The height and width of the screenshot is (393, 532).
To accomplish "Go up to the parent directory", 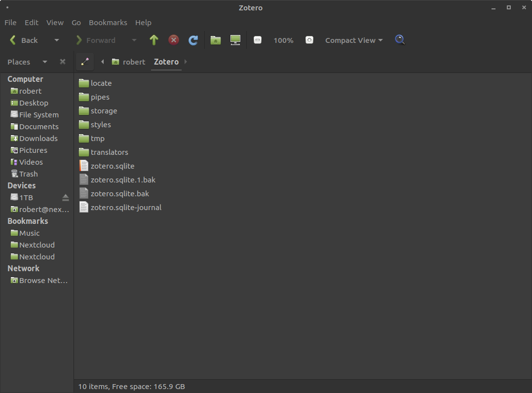I will 153,40.
